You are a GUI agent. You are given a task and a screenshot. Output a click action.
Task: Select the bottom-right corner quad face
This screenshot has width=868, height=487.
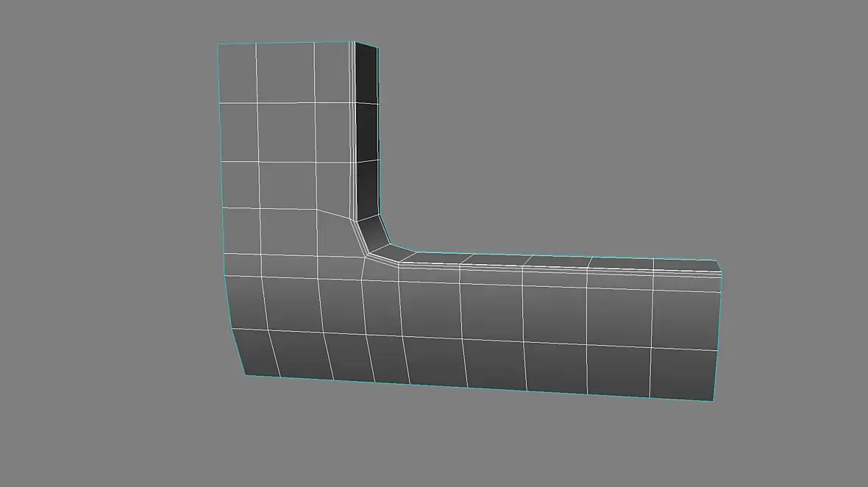[x=683, y=373]
